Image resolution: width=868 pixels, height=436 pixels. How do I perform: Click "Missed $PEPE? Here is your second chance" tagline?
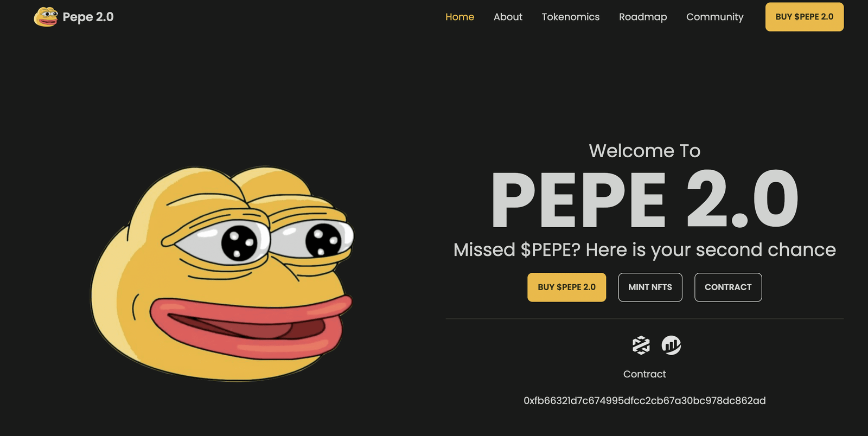tap(644, 250)
